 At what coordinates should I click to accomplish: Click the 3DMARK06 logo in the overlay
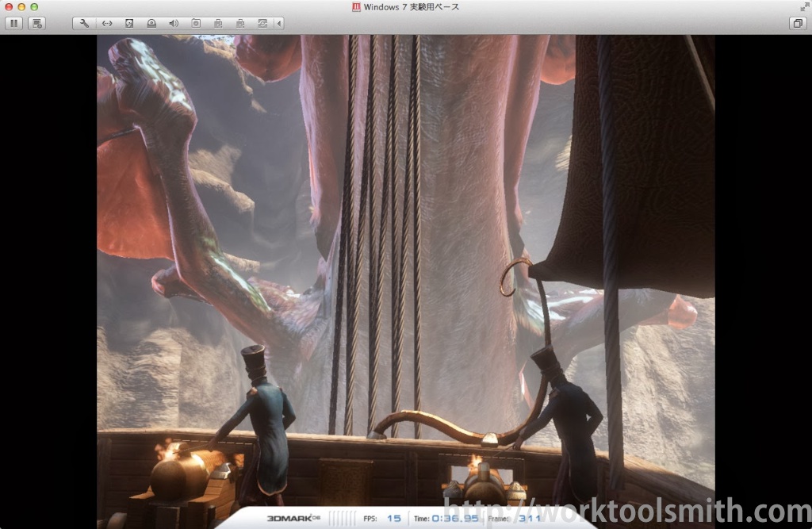coord(293,518)
